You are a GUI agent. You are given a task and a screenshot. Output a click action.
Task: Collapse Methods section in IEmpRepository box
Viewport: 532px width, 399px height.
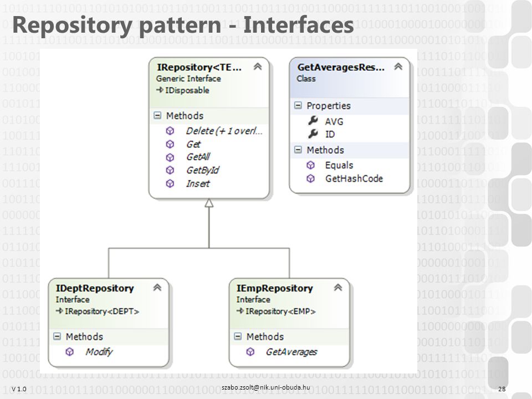tap(238, 336)
